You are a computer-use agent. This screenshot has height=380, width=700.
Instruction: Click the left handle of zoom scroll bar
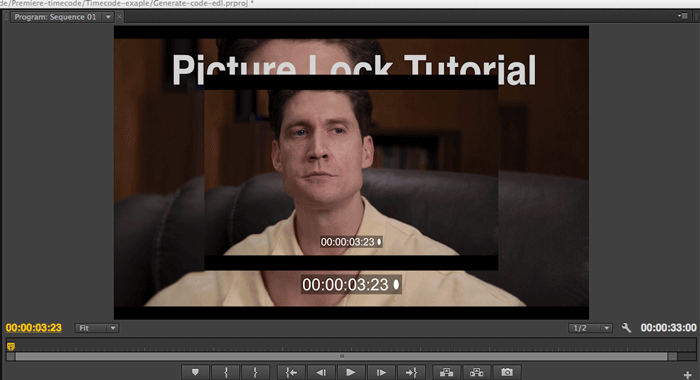coord(10,356)
